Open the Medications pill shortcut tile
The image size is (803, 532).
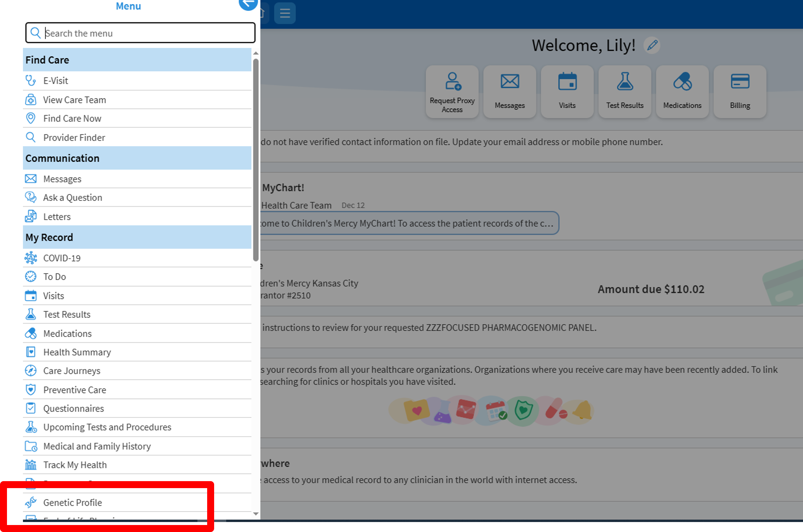tap(682, 91)
